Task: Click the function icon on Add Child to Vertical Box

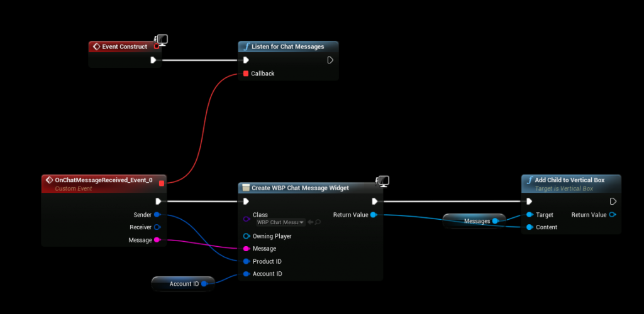Action: (x=529, y=180)
